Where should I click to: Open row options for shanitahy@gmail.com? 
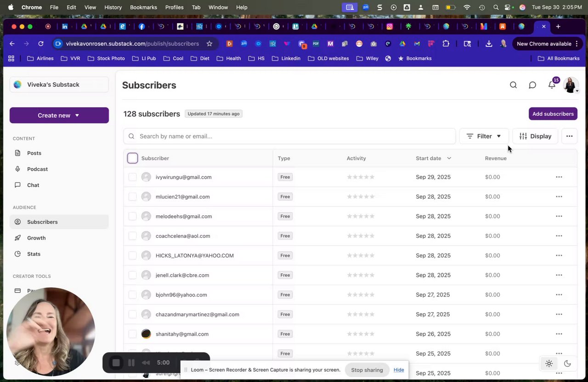click(x=559, y=334)
